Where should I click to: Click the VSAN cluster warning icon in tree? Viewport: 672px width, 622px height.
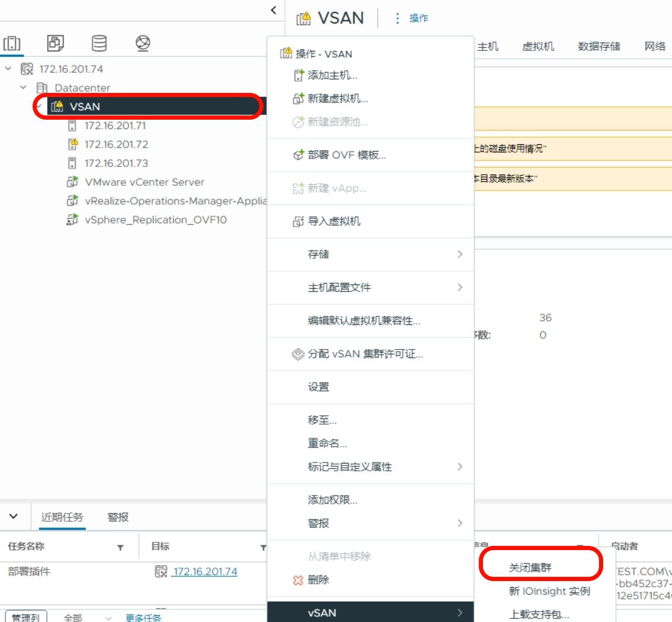57,107
